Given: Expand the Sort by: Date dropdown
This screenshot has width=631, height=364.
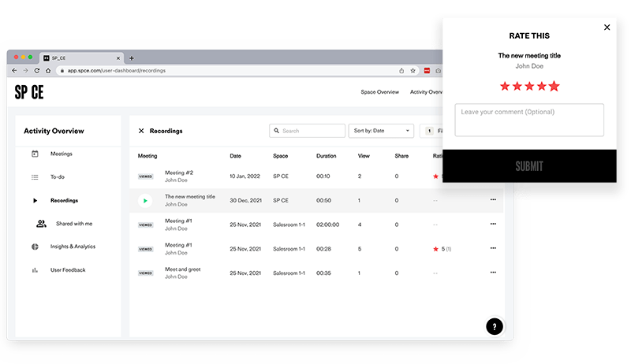Looking at the screenshot, I should tap(381, 131).
